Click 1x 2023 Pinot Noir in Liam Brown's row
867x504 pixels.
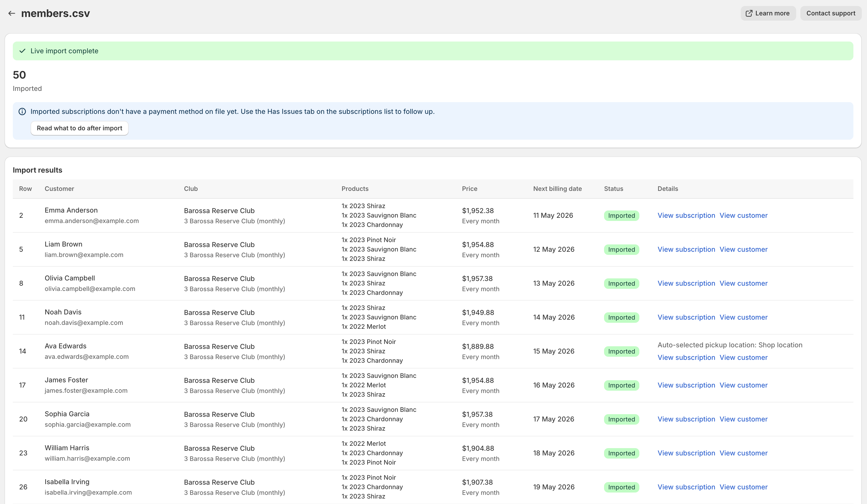[x=369, y=240]
